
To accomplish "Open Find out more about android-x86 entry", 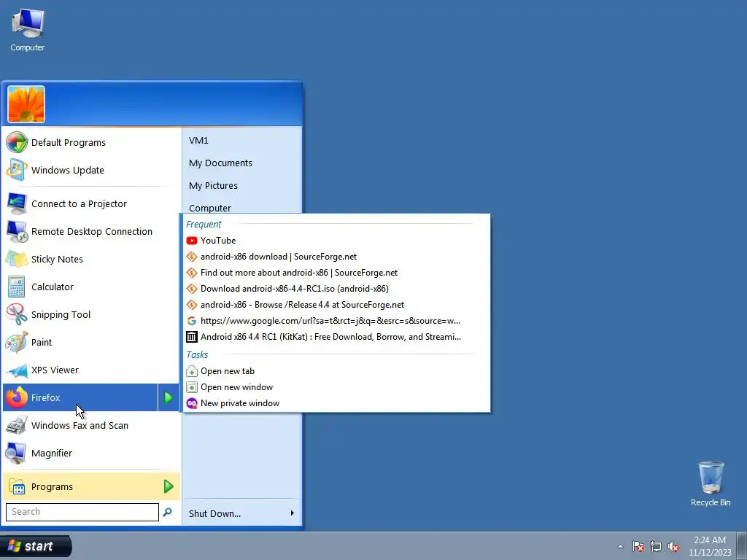I will click(x=336, y=273).
